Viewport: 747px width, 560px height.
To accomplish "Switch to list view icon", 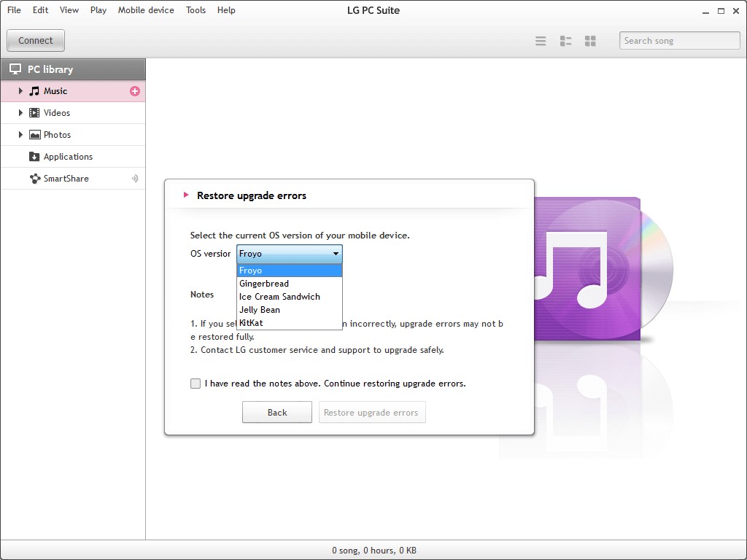I will click(x=541, y=41).
